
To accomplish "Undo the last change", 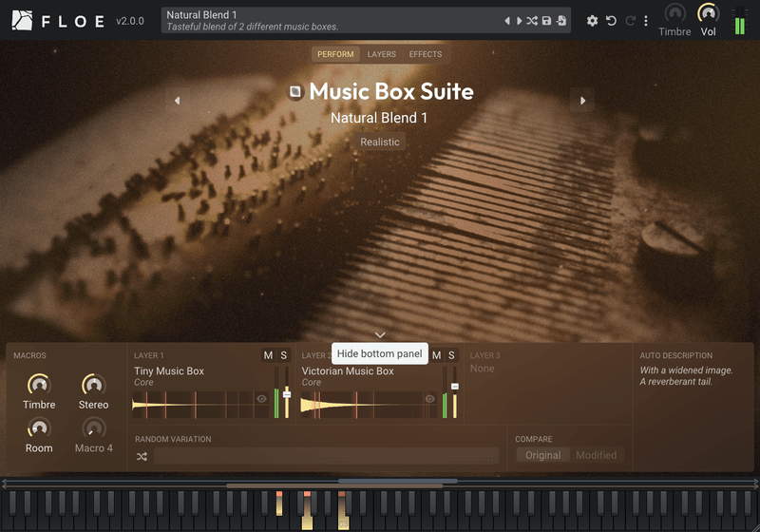I will tap(611, 21).
